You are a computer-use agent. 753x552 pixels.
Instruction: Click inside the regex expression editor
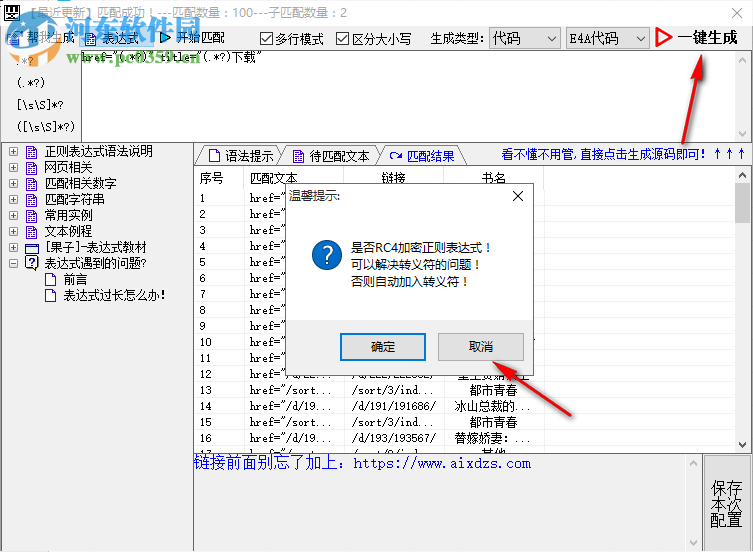pyautogui.click(x=408, y=96)
